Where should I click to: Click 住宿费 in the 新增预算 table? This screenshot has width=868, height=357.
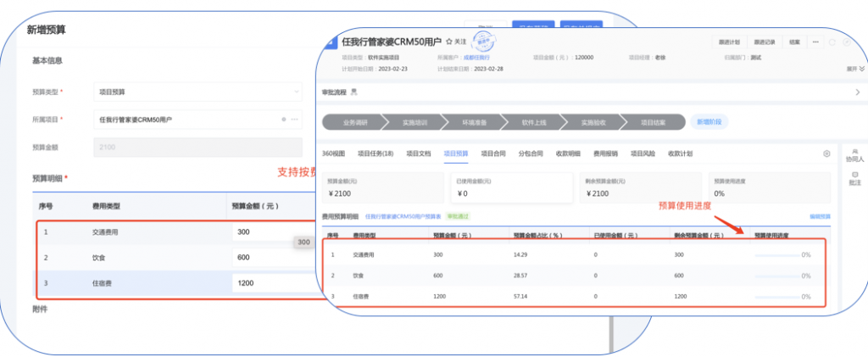pyautogui.click(x=102, y=283)
